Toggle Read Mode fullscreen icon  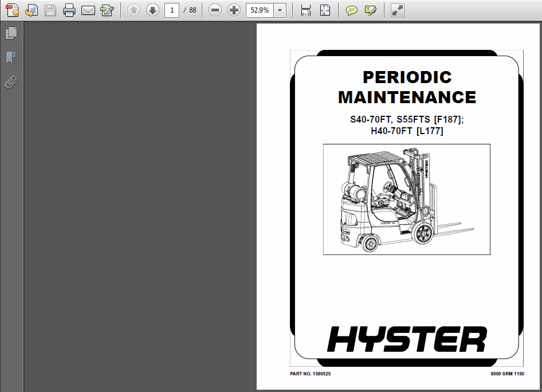tap(397, 10)
